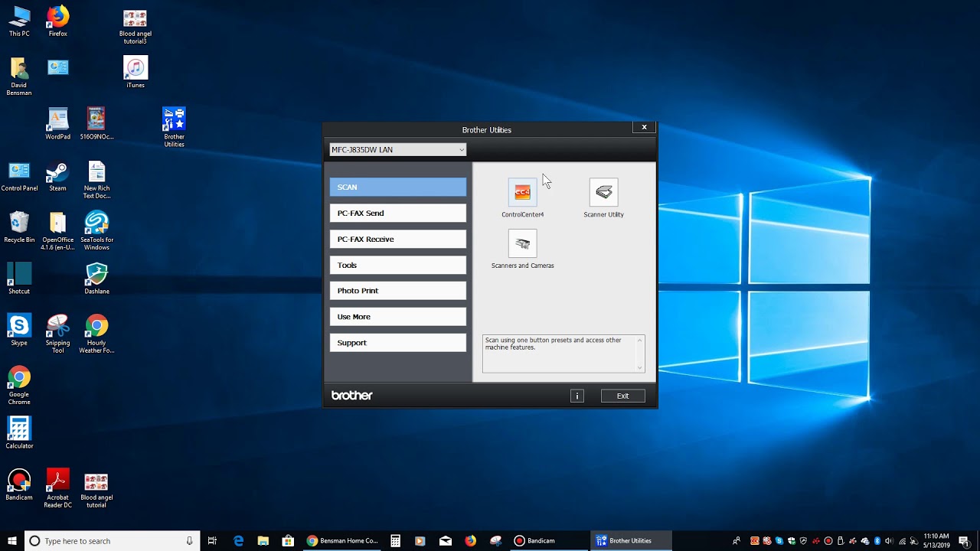The width and height of the screenshot is (980, 551).
Task: Select SeaTools for Windows desktop icon
Action: tap(96, 231)
